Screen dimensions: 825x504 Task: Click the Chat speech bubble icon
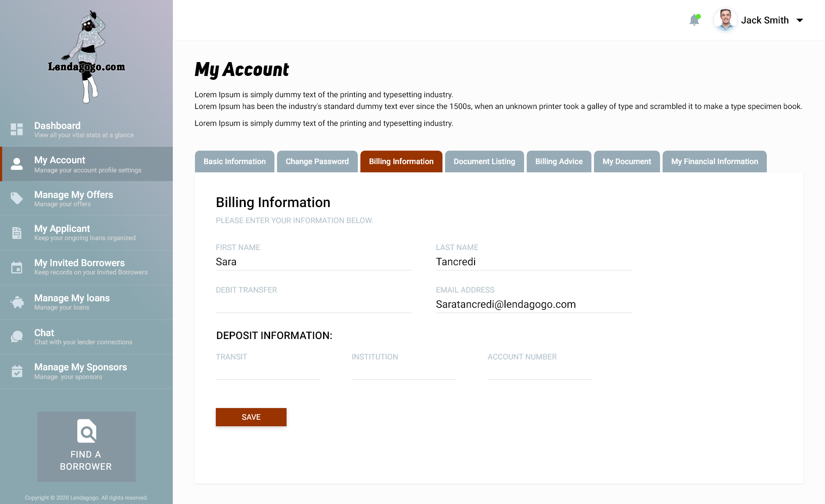click(17, 336)
